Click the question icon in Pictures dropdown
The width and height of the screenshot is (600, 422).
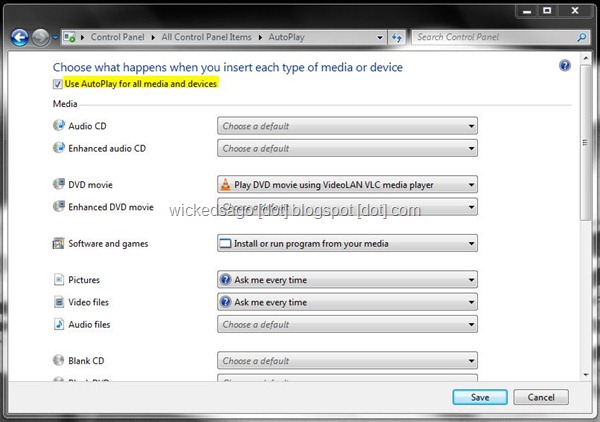click(226, 279)
